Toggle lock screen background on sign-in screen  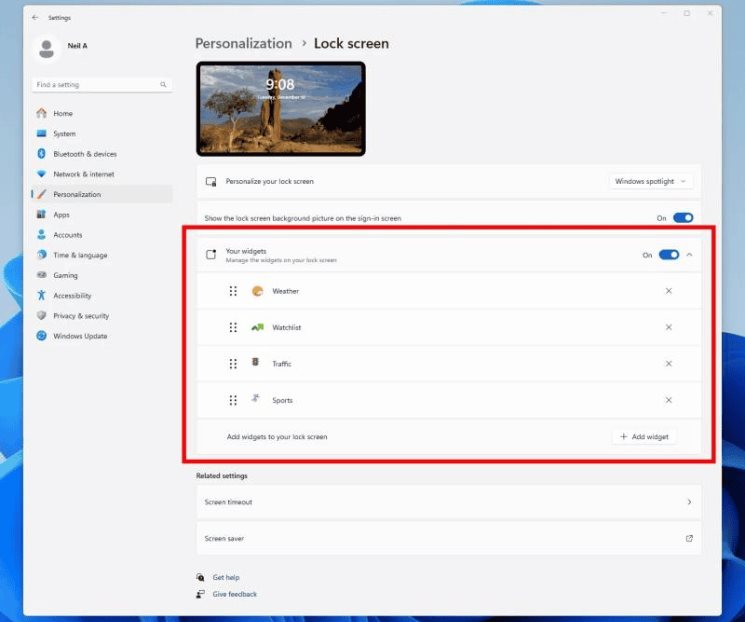click(682, 218)
